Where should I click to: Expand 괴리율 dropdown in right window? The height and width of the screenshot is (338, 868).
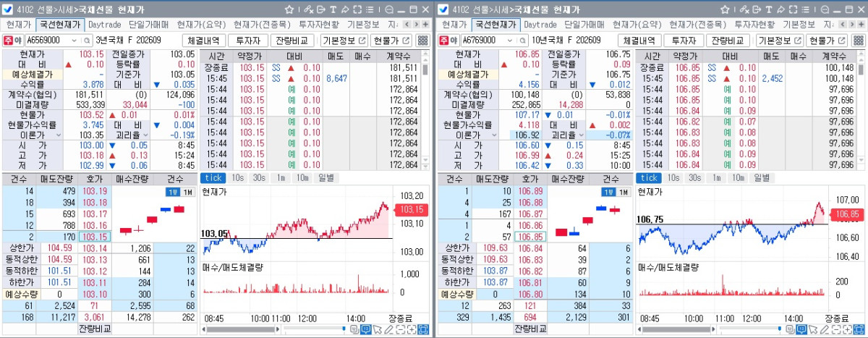click(582, 135)
